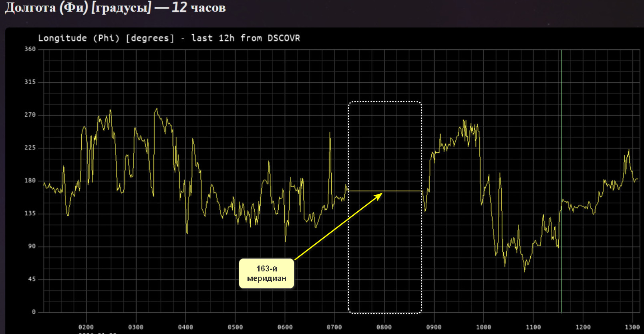Select the 0800 tick on time axis
644x334 pixels.
[384, 327]
